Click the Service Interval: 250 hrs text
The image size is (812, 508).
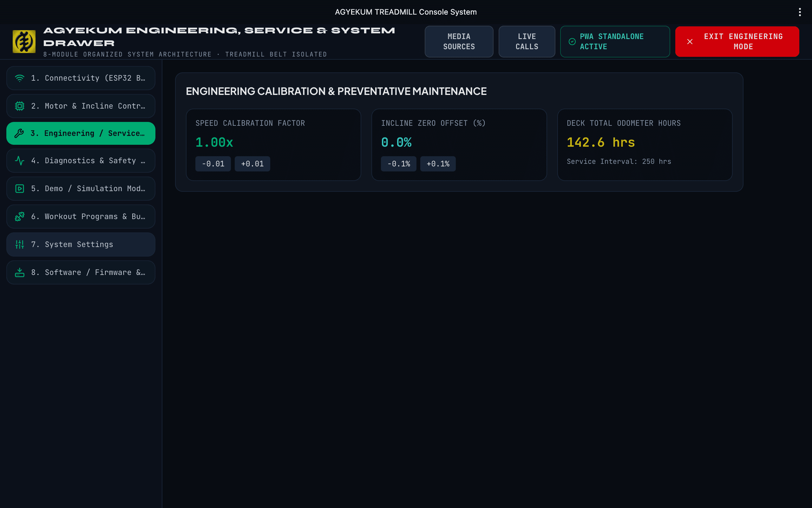pyautogui.click(x=619, y=162)
